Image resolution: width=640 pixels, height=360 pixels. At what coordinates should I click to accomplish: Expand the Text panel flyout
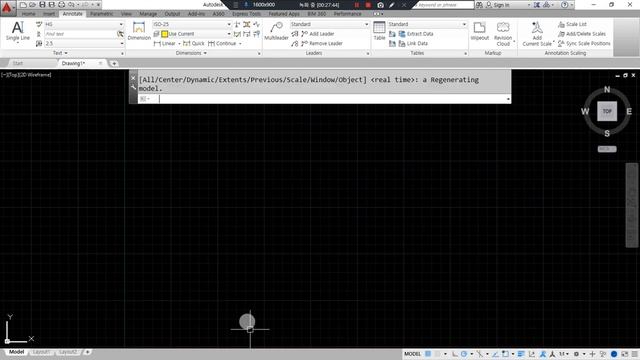[60, 53]
